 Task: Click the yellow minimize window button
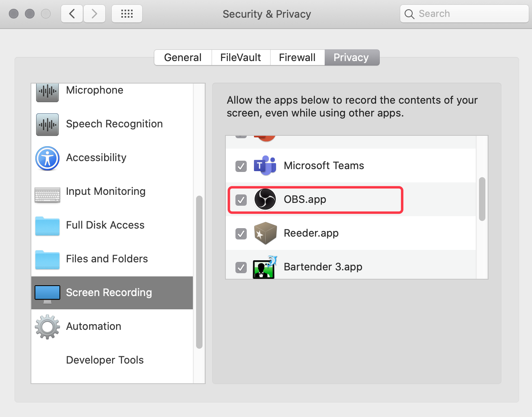(x=30, y=14)
